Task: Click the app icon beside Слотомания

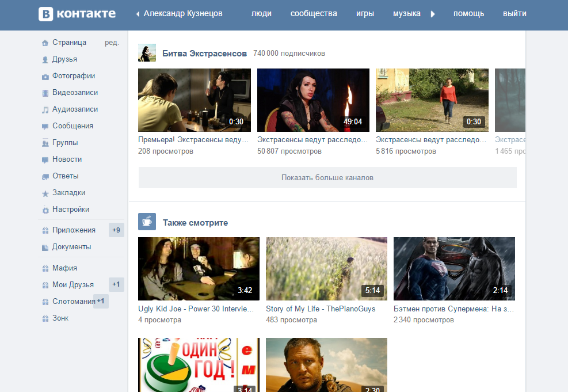Action: (45, 302)
